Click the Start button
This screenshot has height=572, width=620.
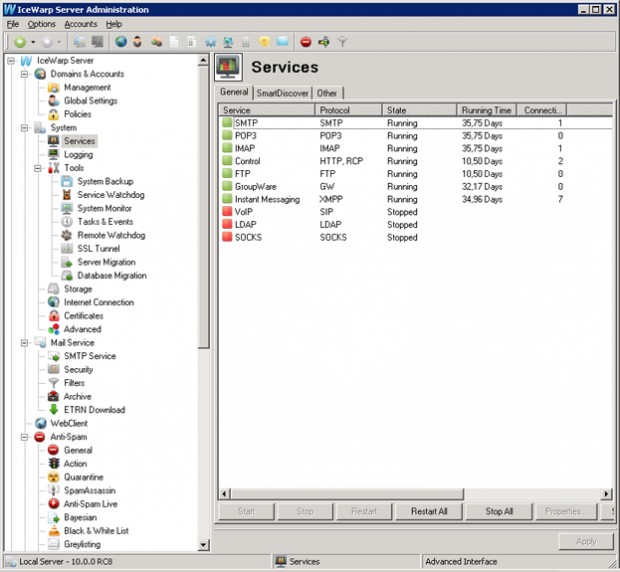click(x=246, y=512)
